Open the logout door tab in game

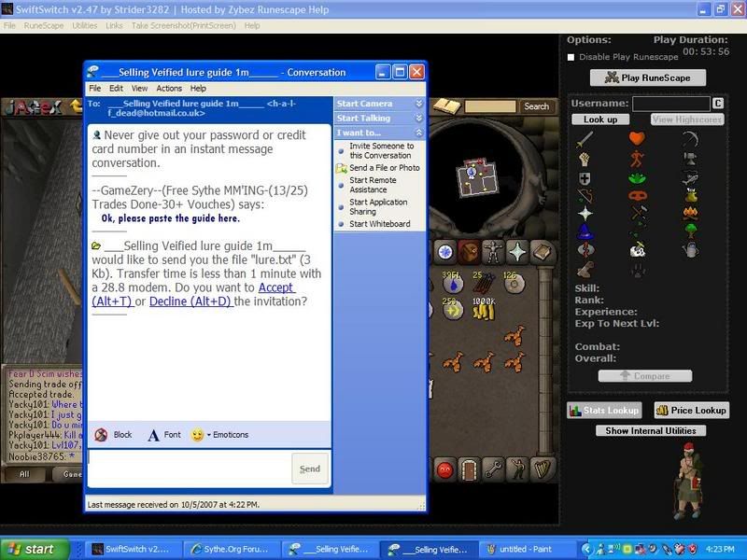[x=470, y=470]
